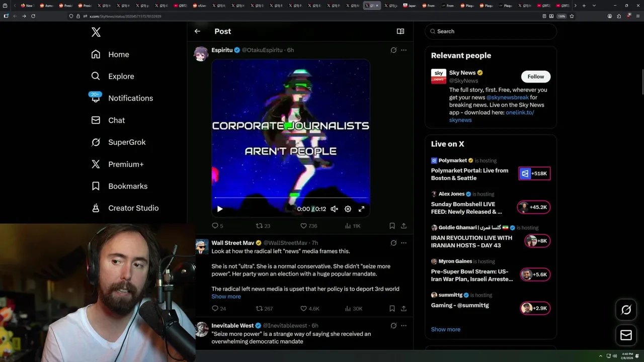Open Inevitable West profile name
Image resolution: width=644 pixels, height=362 pixels.
232,325
